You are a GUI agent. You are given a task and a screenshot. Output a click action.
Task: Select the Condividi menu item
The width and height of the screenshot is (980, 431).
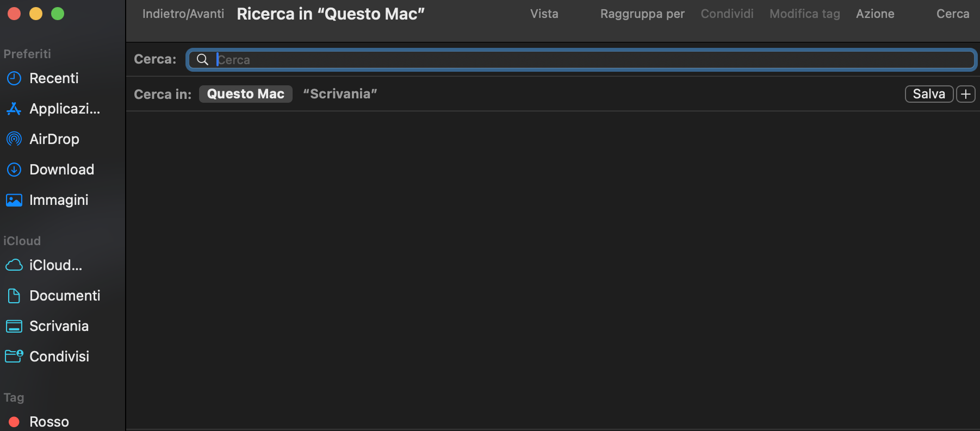[727, 14]
